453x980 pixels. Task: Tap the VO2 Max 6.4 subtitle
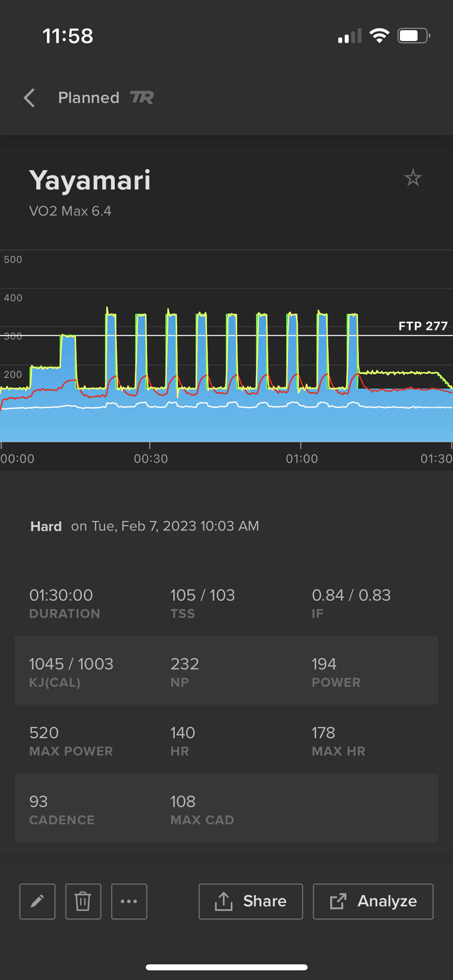(70, 211)
